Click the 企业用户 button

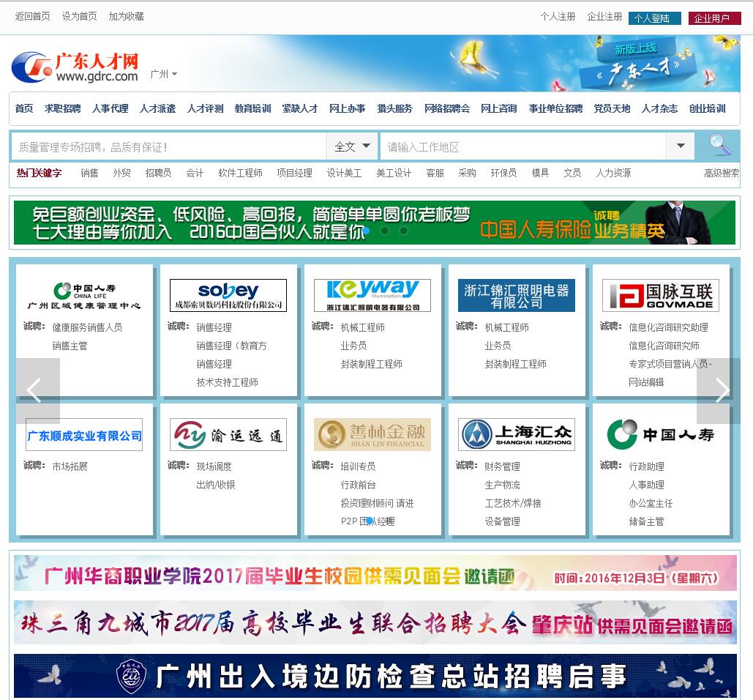[x=714, y=18]
